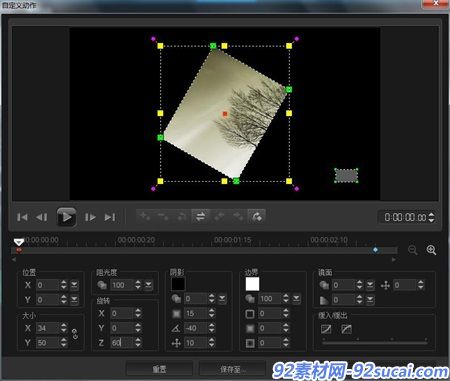Step to the next frame

coord(90,217)
